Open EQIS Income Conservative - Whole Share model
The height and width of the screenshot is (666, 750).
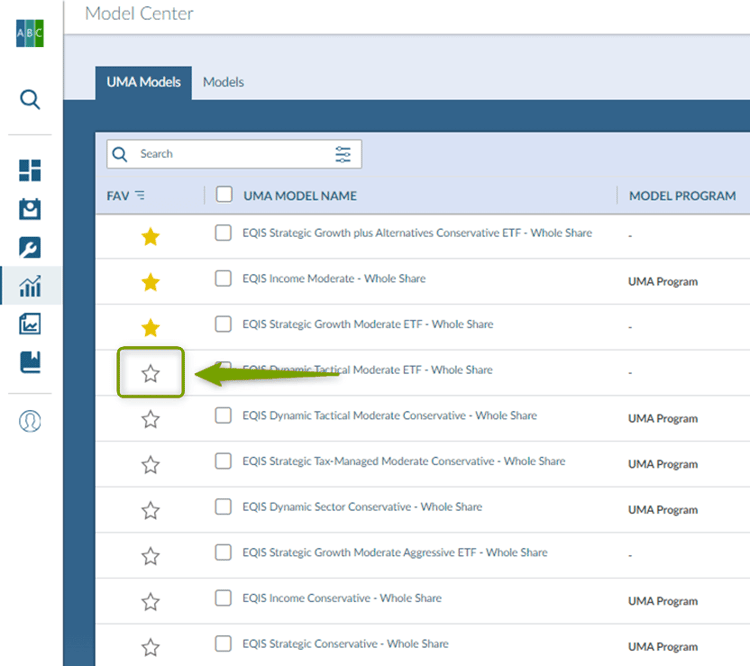click(x=341, y=598)
